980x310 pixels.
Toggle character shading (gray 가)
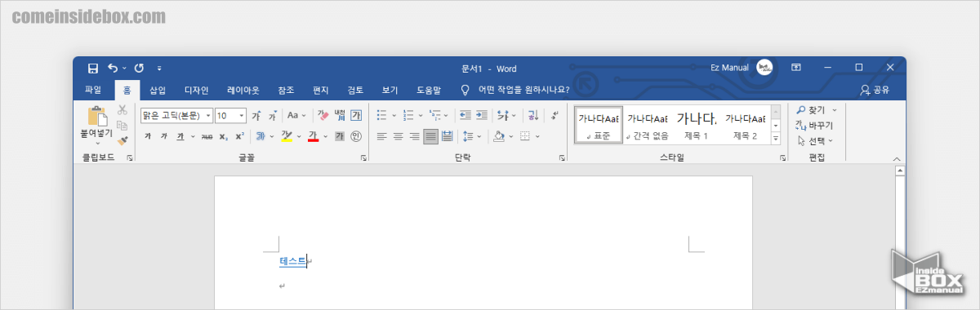[x=340, y=136]
